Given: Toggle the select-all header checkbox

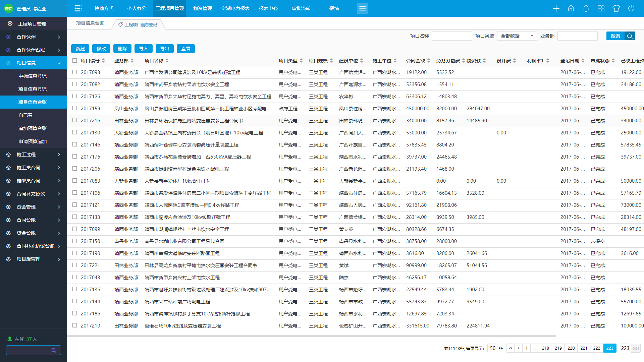Looking at the screenshot, I should [x=74, y=61].
